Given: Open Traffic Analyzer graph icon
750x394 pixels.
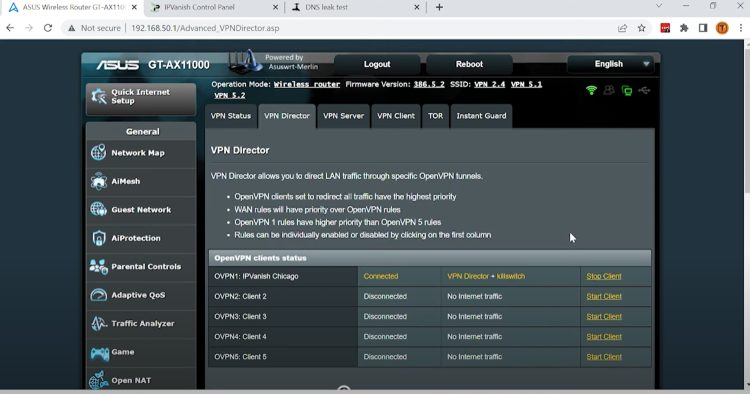Looking at the screenshot, I should pos(99,323).
